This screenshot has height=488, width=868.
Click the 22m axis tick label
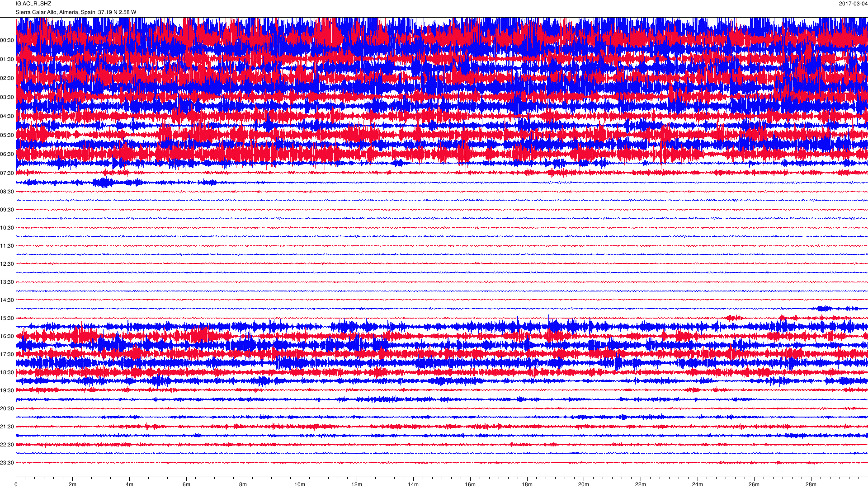point(641,484)
